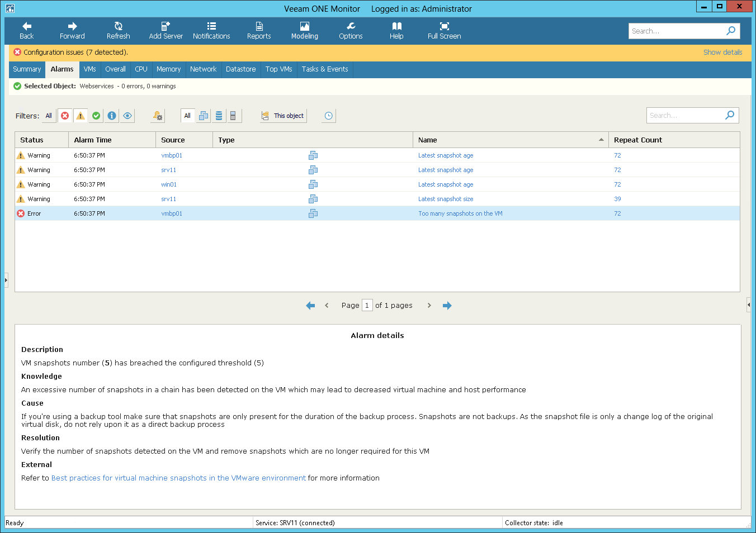Filter alarms by host server icon

pos(233,116)
